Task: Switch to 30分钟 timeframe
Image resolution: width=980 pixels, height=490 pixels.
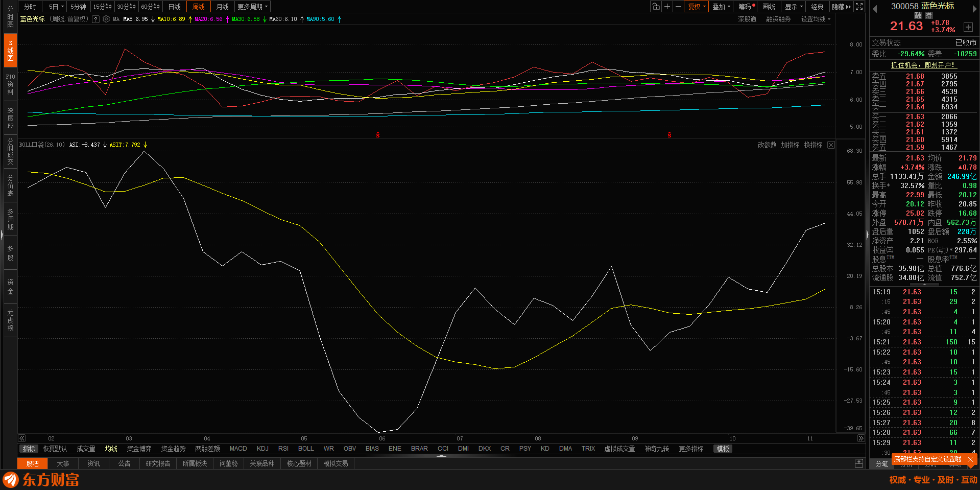Action: click(x=126, y=7)
